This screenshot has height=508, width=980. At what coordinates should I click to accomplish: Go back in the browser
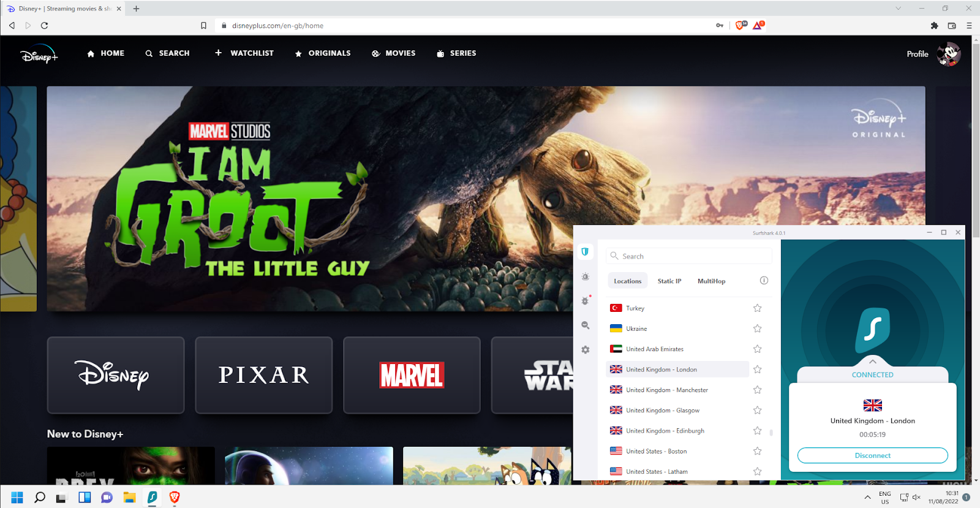[x=12, y=26]
